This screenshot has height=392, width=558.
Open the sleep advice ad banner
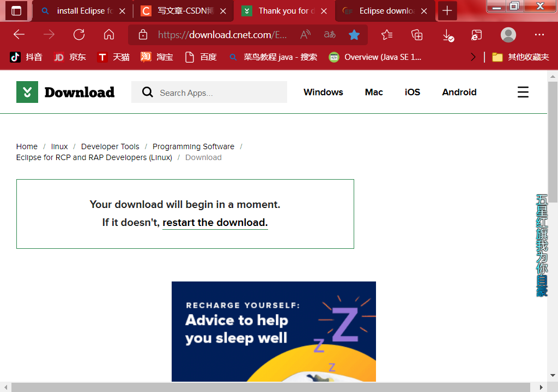pyautogui.click(x=274, y=331)
